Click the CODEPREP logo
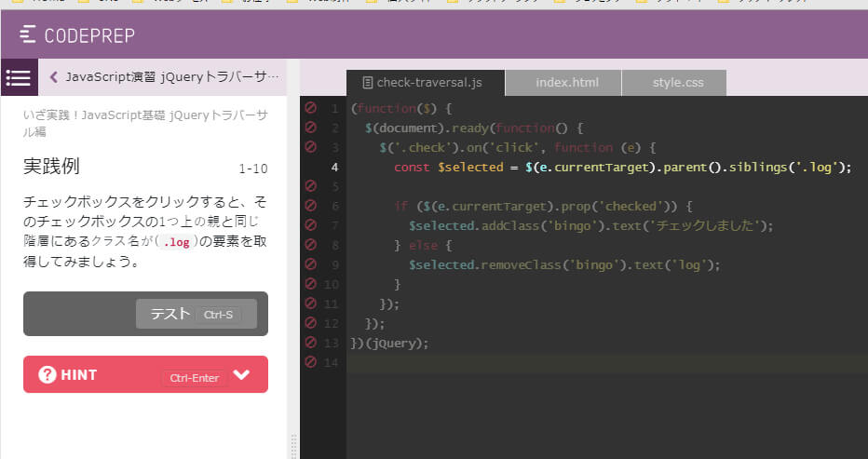868x459 pixels. (x=77, y=35)
